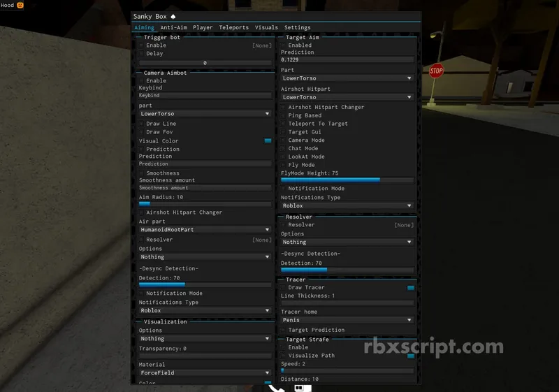Image resolution: width=559 pixels, height=392 pixels.
Task: Click [None] keybind in the Resolver section
Action: pos(404,225)
